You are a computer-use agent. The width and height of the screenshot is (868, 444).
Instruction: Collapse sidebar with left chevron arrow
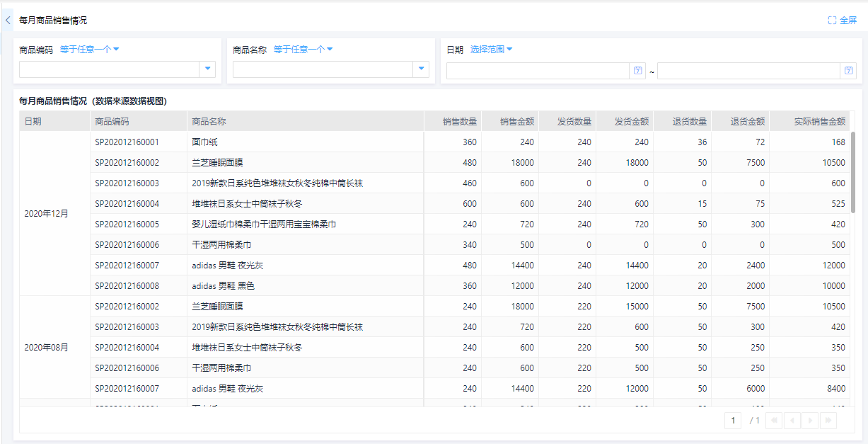point(8,21)
